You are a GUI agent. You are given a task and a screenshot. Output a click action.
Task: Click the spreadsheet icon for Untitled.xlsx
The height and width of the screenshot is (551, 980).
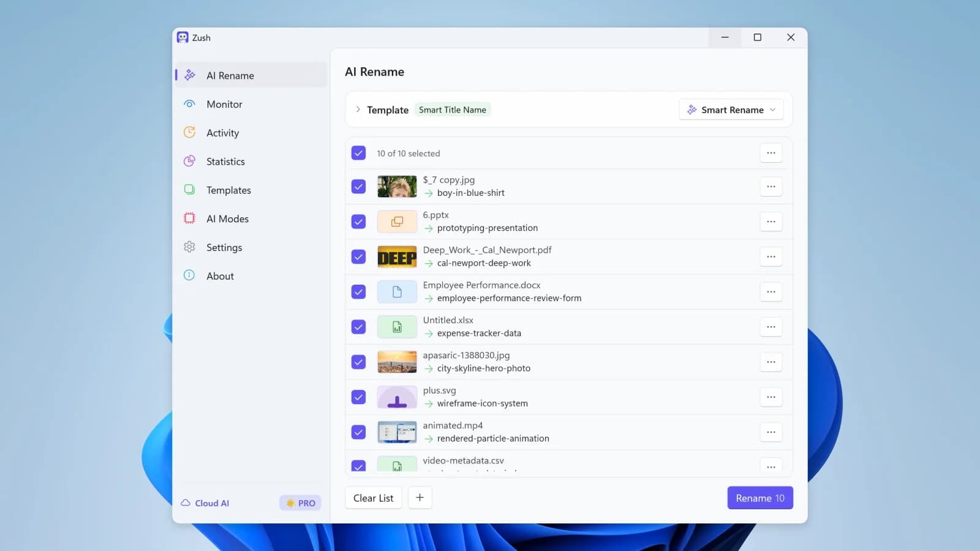click(x=397, y=327)
